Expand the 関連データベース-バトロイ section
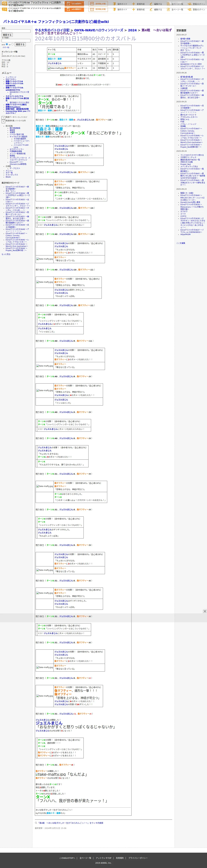Viewport: 207px width, 868px height. click(x=3, y=118)
